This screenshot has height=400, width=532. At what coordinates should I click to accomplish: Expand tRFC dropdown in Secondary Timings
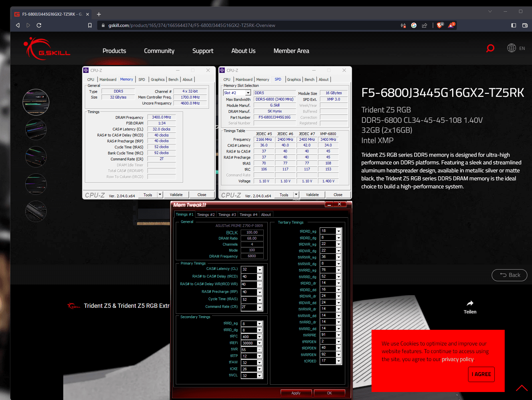pyautogui.click(x=260, y=337)
